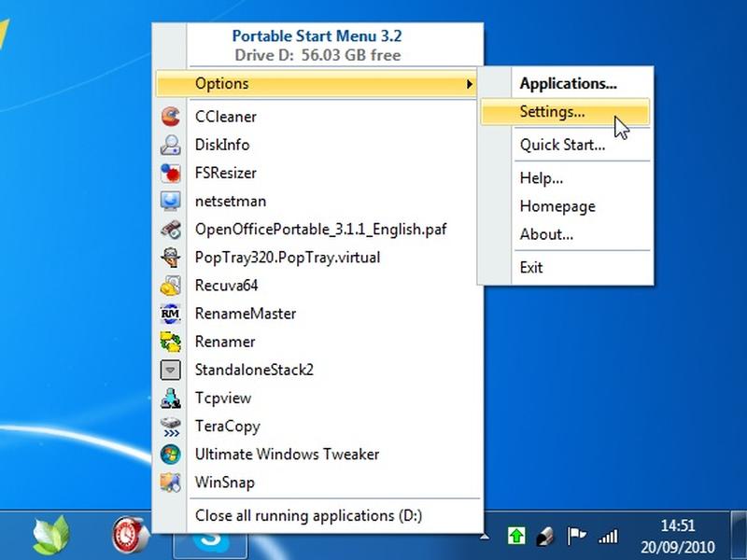Viewport: 747px width, 560px height.
Task: Start Renamer from the list
Action: (225, 342)
